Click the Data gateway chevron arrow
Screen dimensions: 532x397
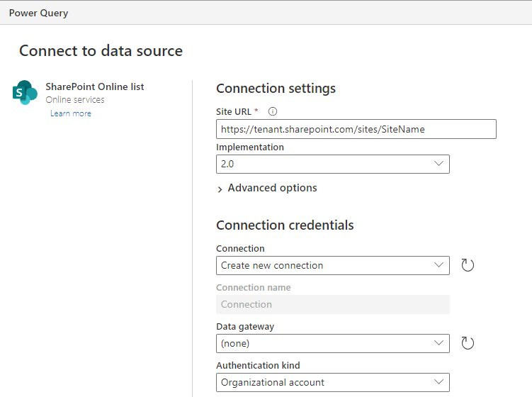tap(438, 342)
